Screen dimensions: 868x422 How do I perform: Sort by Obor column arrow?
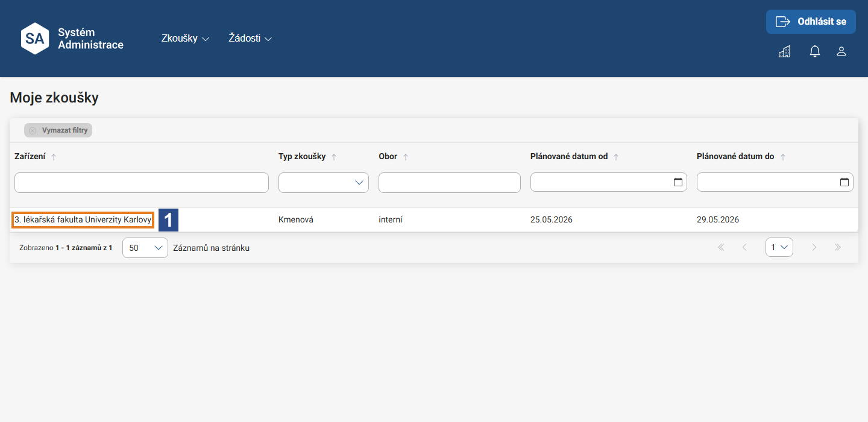(406, 157)
